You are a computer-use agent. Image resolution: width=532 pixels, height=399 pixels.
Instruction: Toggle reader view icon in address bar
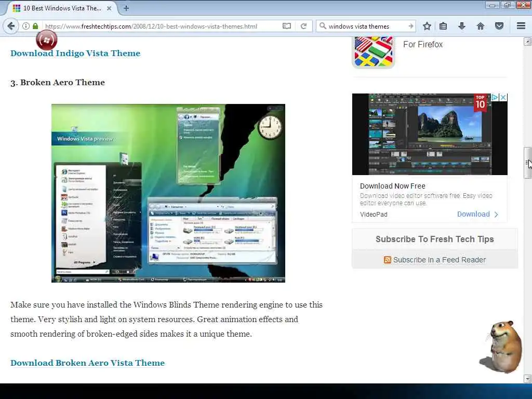pyautogui.click(x=287, y=26)
